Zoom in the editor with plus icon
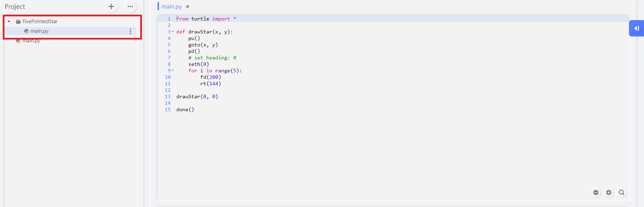Screen dimensions: 644x207 point(609,192)
